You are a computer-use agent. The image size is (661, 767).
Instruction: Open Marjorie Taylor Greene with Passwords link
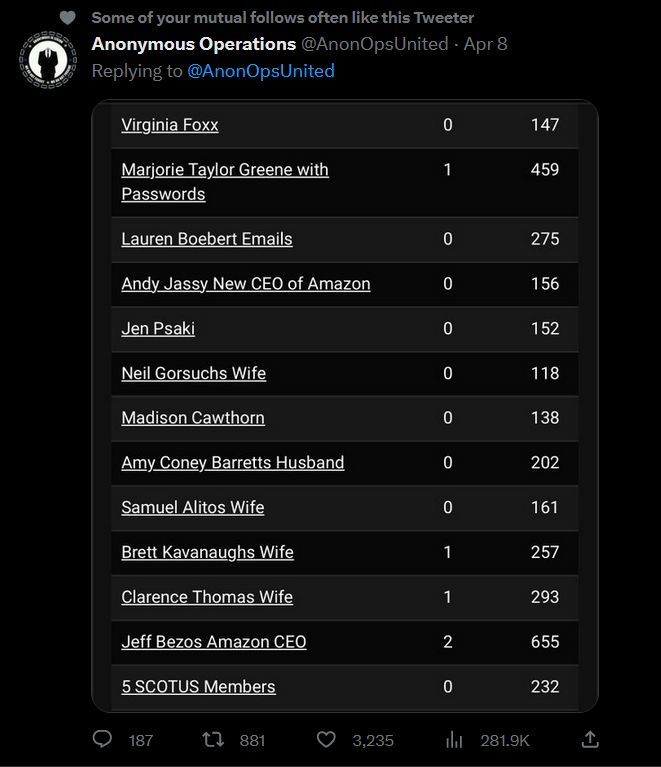(225, 182)
